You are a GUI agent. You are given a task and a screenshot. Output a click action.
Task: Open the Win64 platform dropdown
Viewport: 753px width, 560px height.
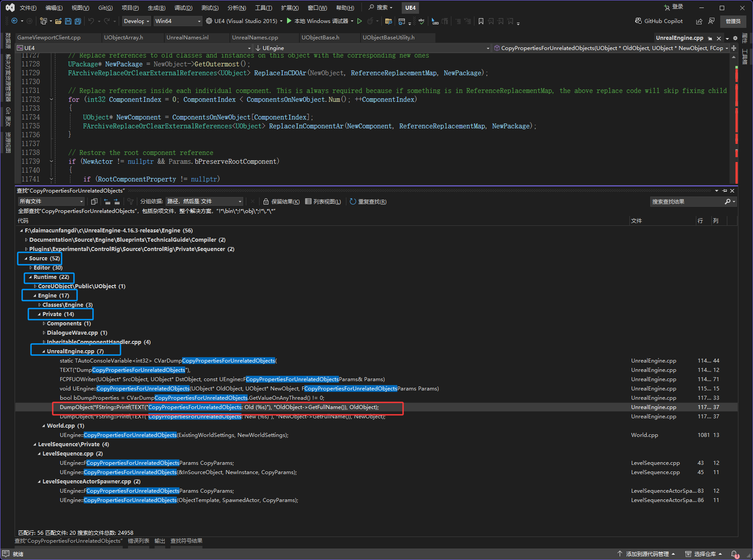178,21
